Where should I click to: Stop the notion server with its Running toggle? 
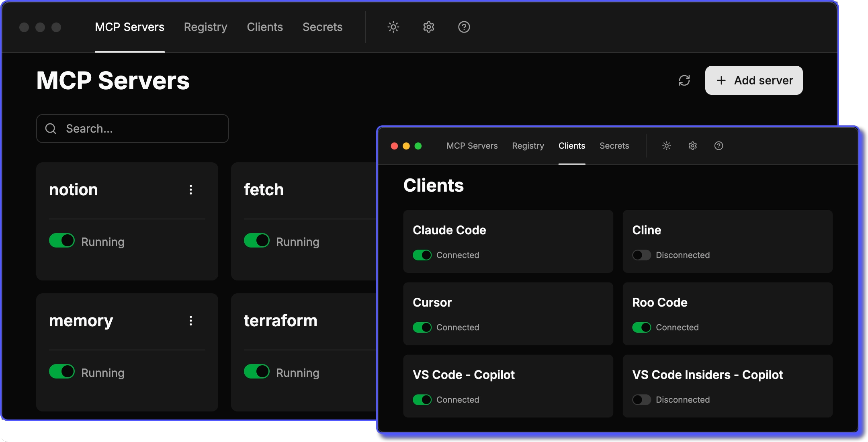[62, 240]
